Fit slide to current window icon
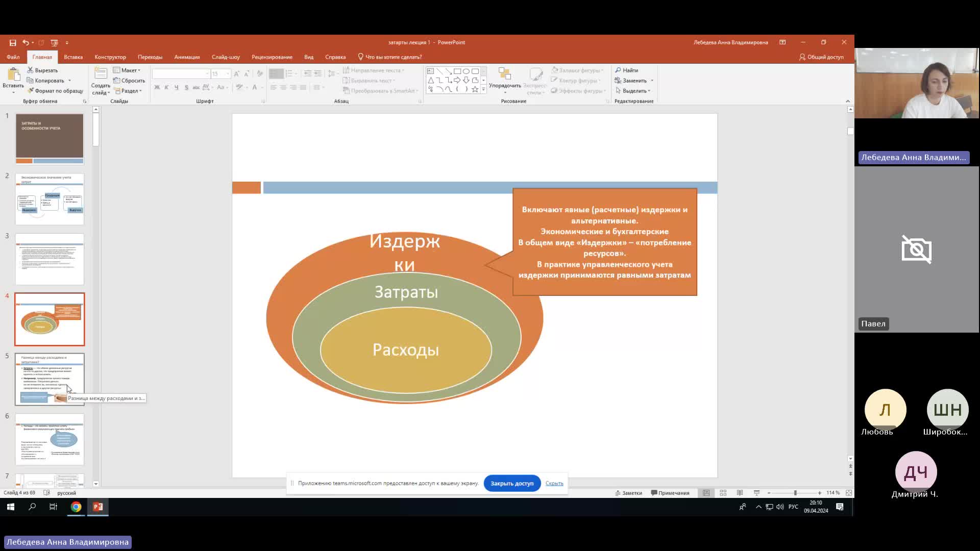Image resolution: width=980 pixels, height=551 pixels. (x=849, y=493)
